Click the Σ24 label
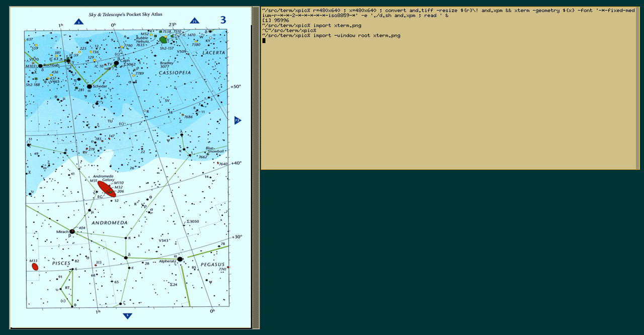Image resolution: width=644 pixels, height=335 pixels. coord(174,285)
